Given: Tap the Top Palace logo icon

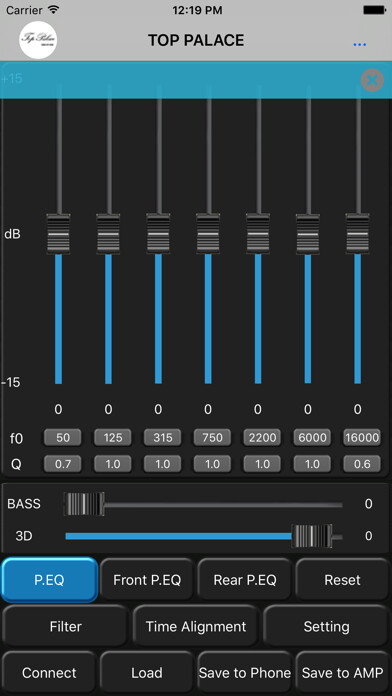Looking at the screenshot, I should coord(38,40).
